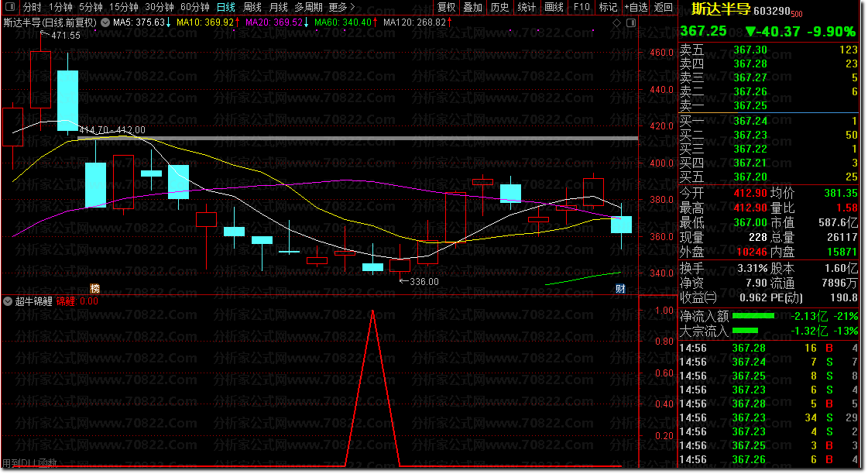Click the 复权 adjustment button
868x474 pixels.
click(446, 7)
